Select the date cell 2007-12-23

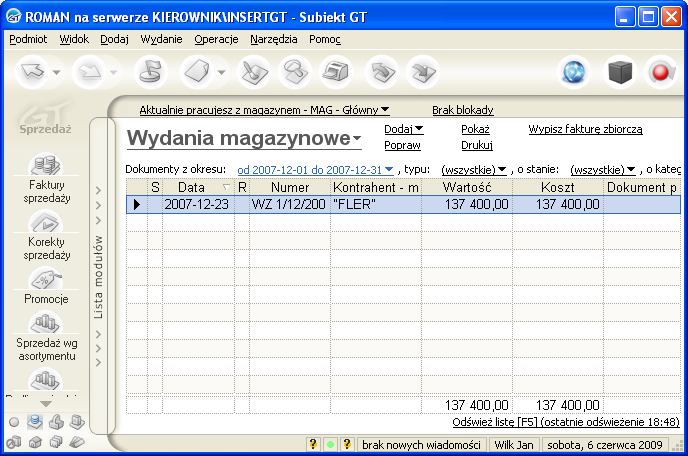tap(198, 205)
